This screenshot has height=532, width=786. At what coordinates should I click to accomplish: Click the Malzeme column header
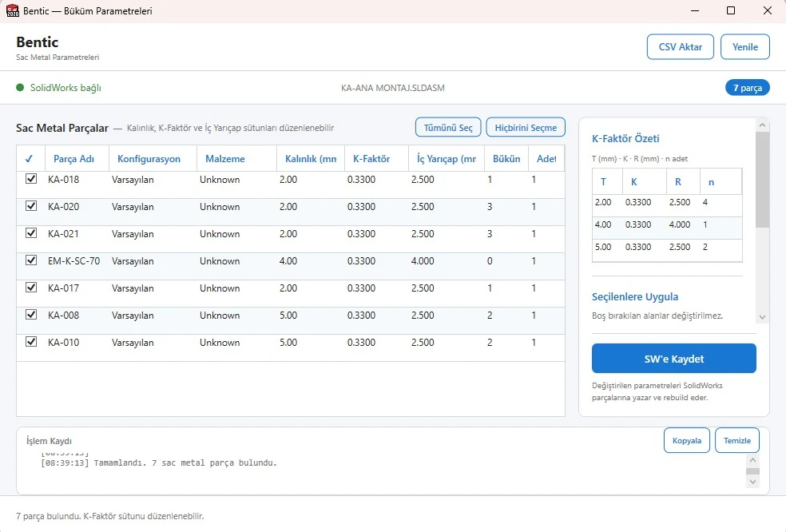coord(236,158)
